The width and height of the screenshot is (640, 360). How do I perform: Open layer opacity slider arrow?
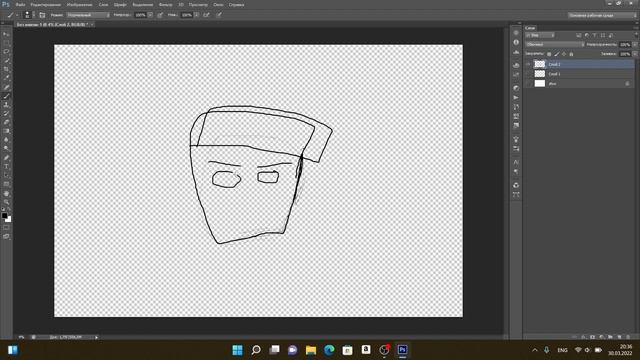[x=635, y=44]
